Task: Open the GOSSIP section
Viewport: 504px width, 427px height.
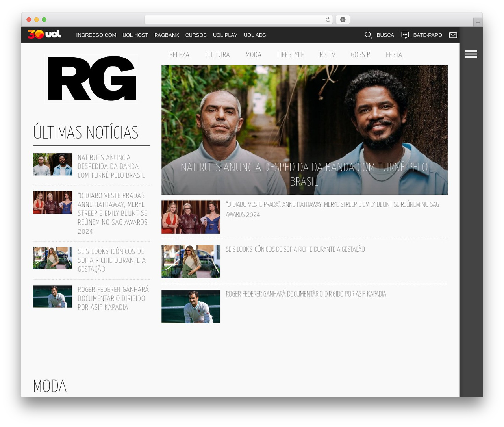Action: 361,55
